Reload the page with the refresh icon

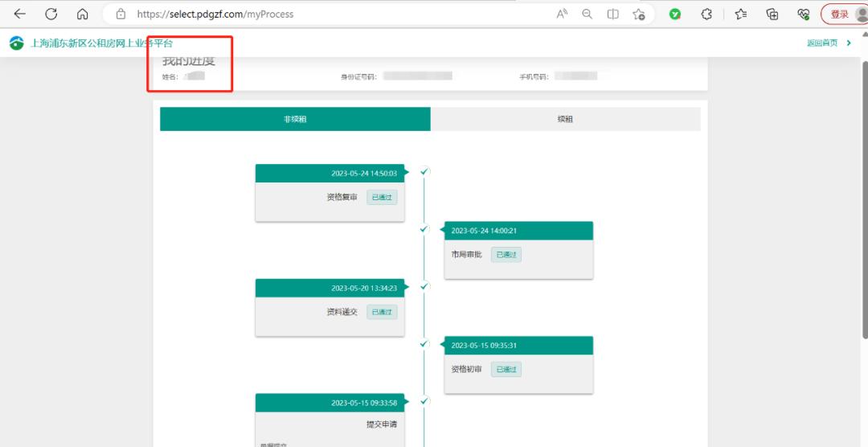click(51, 14)
